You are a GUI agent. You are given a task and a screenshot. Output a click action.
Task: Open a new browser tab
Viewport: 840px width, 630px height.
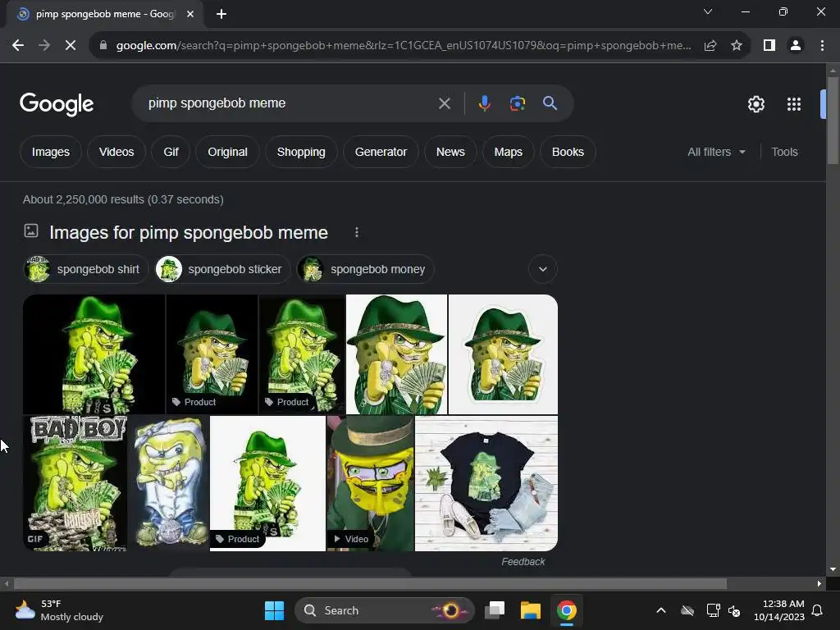click(221, 14)
